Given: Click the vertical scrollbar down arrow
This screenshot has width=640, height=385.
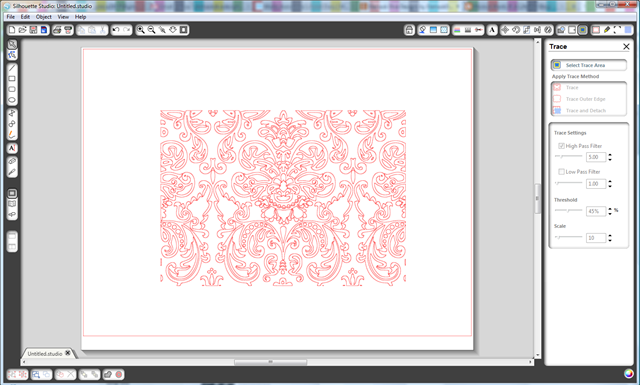Looking at the screenshot, I should coord(538,355).
